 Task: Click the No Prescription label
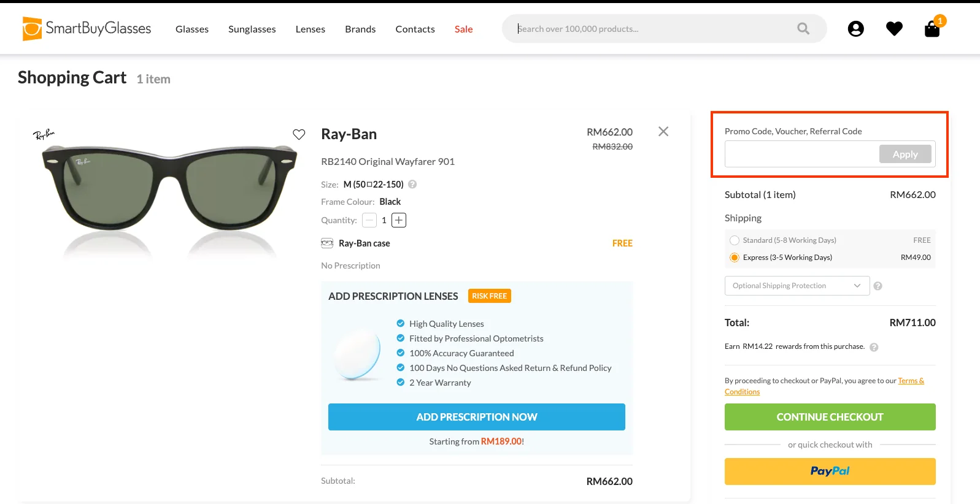350,265
